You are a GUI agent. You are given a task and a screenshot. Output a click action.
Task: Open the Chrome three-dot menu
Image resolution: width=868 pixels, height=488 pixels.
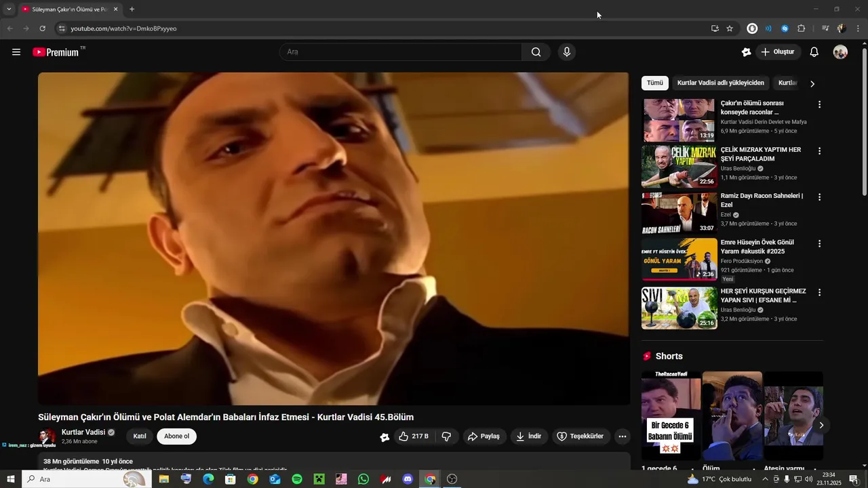pyautogui.click(x=858, y=28)
